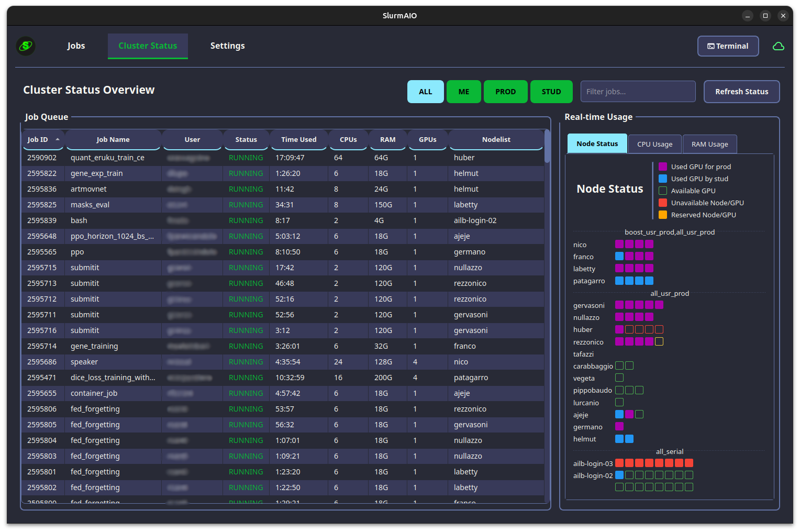Click the Job ID column sort arrow
The image size is (800, 532).
[x=57, y=140]
